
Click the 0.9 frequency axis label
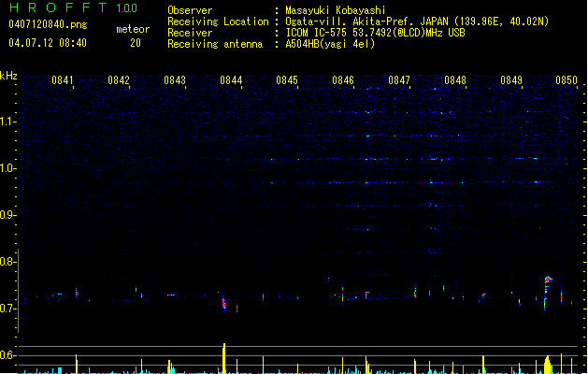click(7, 215)
